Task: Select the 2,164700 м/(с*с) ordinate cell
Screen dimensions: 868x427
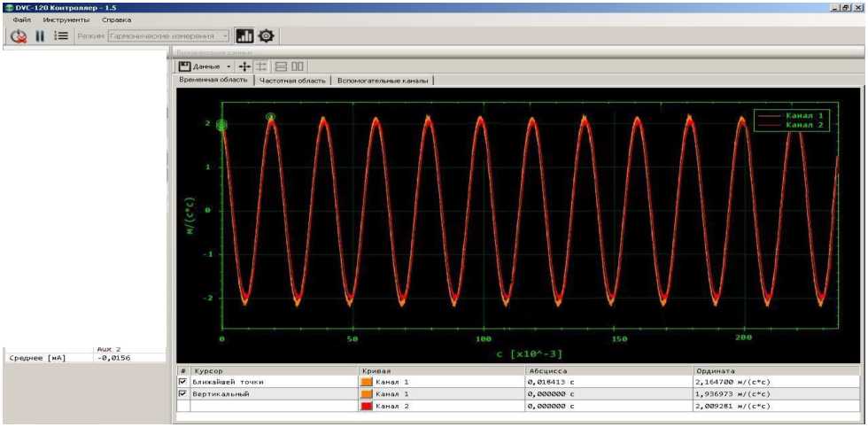Action: pyautogui.click(x=776, y=382)
